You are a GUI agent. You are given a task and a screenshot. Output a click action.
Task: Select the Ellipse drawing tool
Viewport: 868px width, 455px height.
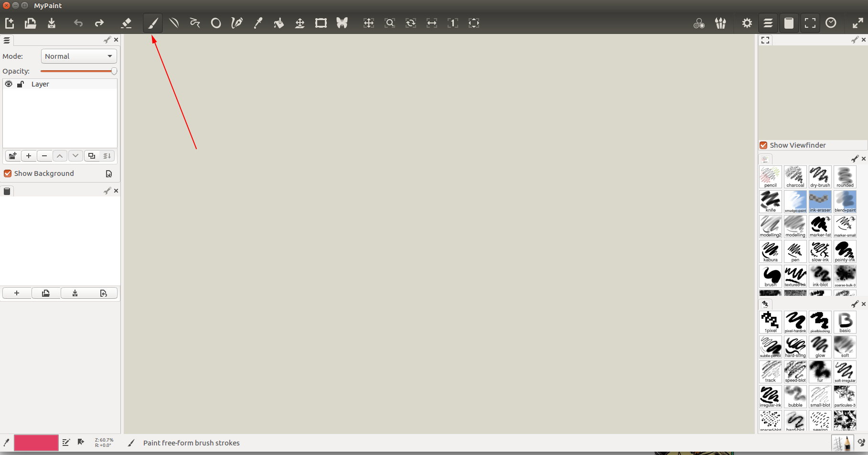[x=216, y=22]
